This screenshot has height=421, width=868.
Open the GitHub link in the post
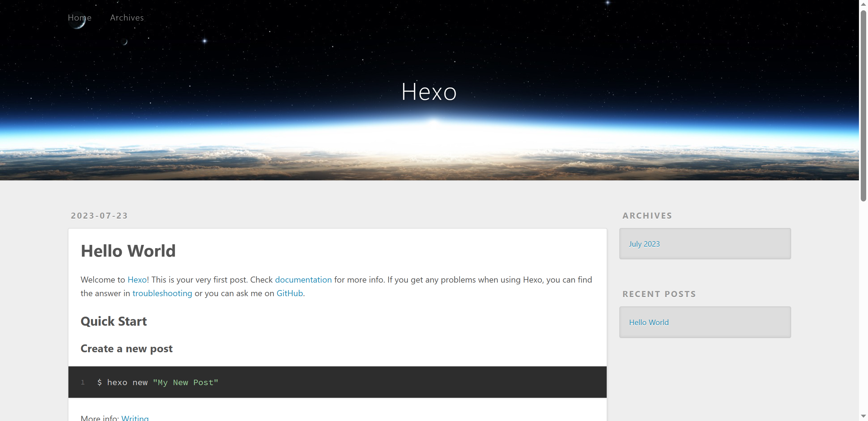[289, 293]
